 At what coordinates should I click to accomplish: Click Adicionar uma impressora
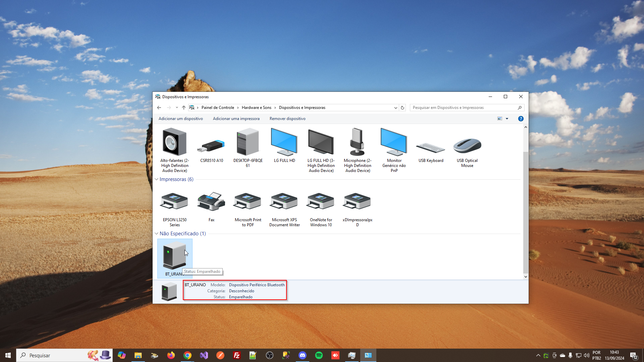tap(236, 119)
